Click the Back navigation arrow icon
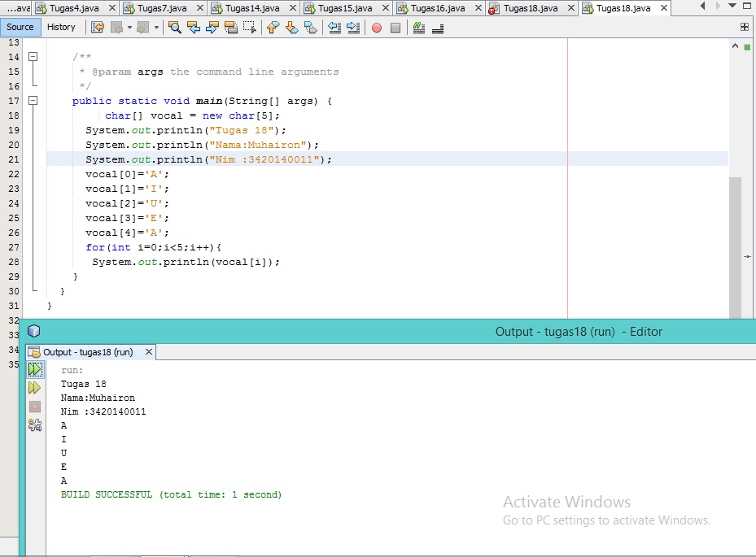Screen dimensions: 756x557 click(x=116, y=28)
